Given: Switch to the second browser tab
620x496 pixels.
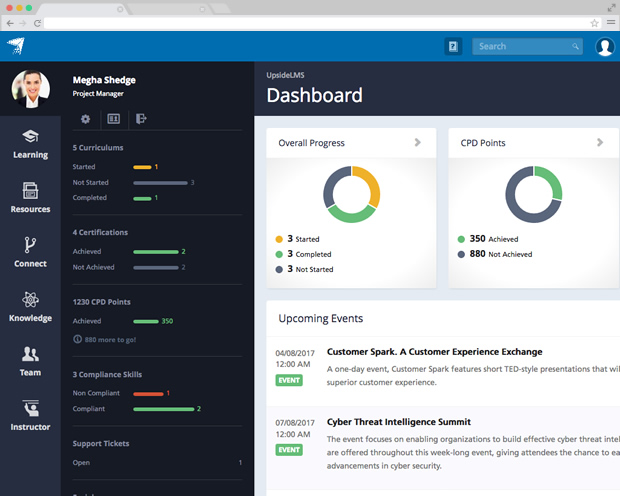Looking at the screenshot, I should pos(168,9).
